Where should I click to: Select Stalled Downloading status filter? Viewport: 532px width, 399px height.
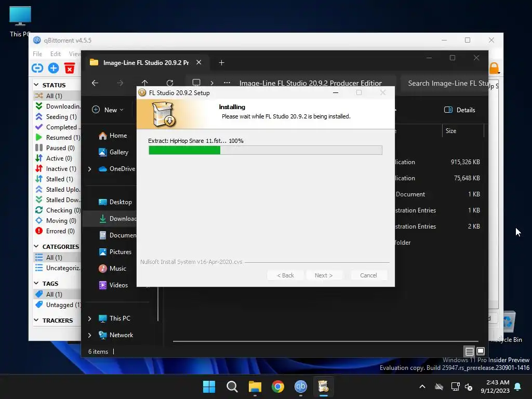coord(58,200)
